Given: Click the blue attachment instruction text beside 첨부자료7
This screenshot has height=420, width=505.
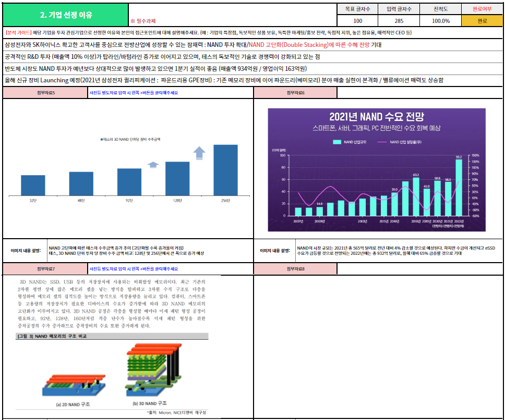Looking at the screenshot, I should tap(134, 269).
